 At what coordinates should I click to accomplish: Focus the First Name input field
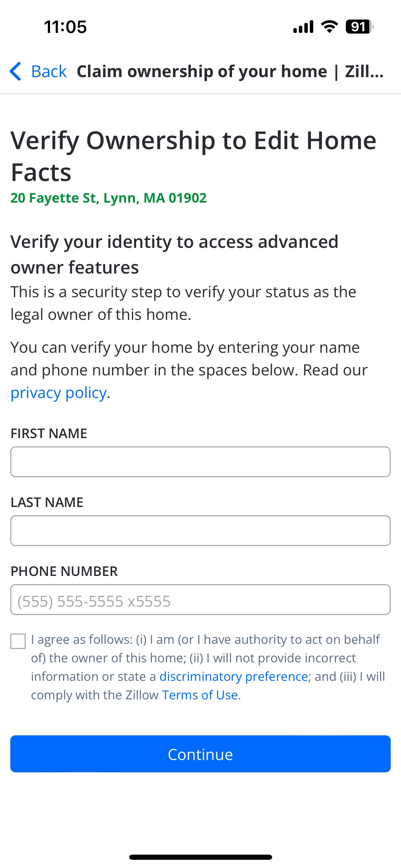200,462
